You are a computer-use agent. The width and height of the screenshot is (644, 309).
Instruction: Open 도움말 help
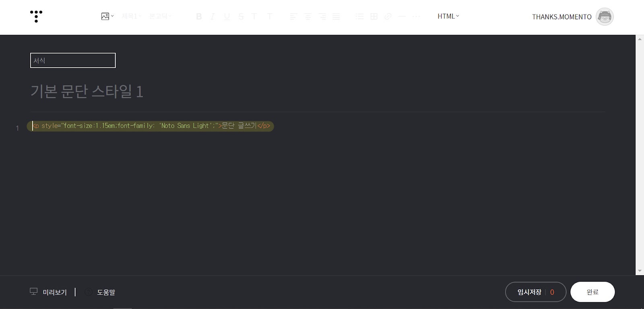[x=100, y=292]
